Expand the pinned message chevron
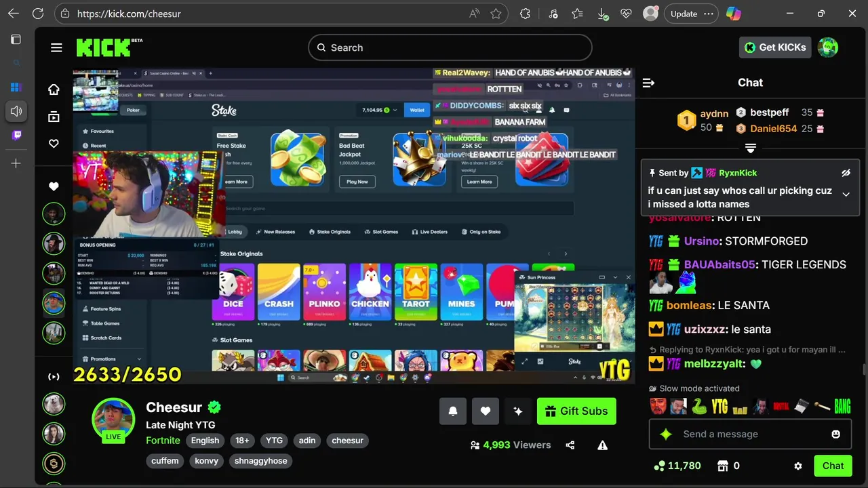The width and height of the screenshot is (868, 488). pos(846,195)
